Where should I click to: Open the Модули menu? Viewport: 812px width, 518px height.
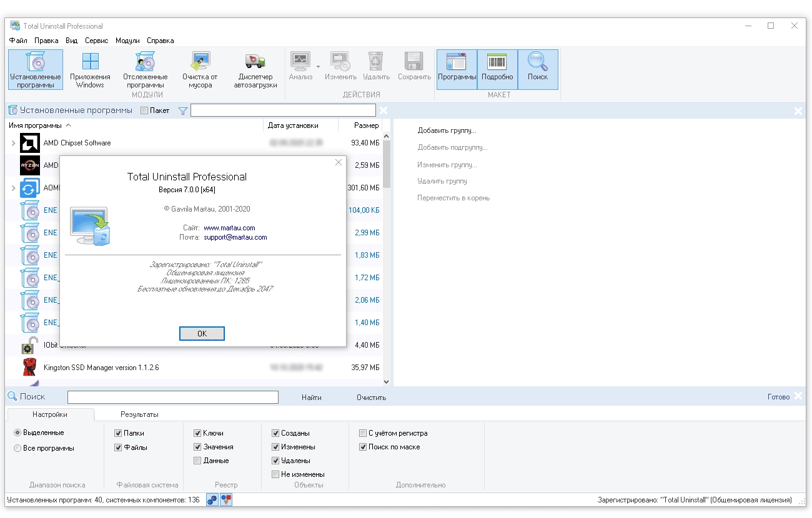pyautogui.click(x=127, y=41)
